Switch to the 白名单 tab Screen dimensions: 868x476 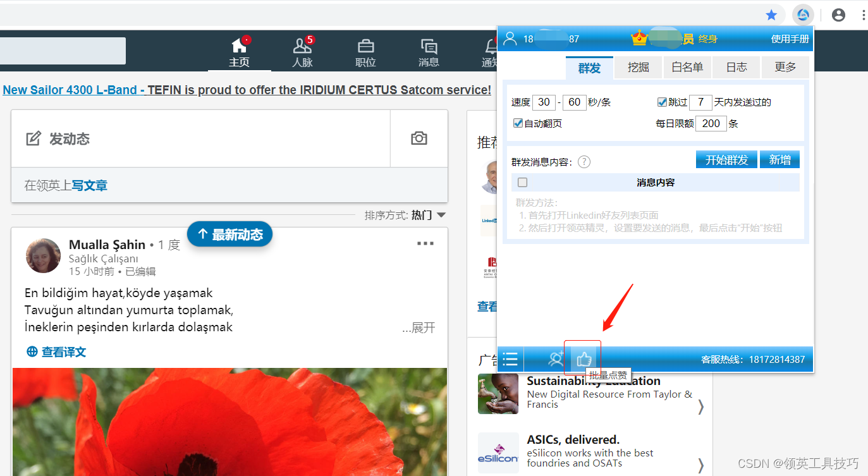pyautogui.click(x=687, y=67)
